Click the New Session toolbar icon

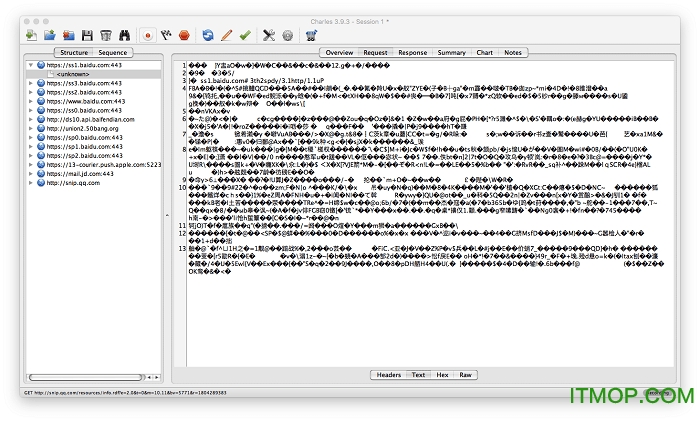pyautogui.click(x=31, y=35)
